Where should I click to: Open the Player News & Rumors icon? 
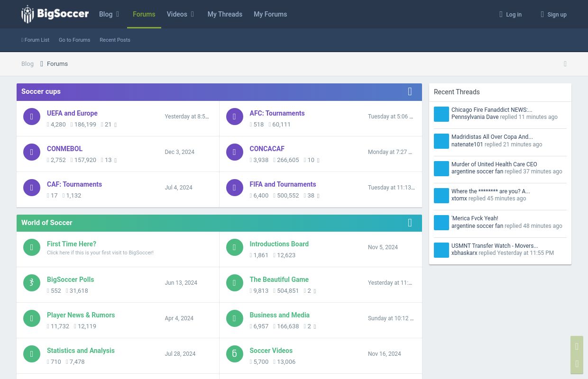tap(32, 318)
